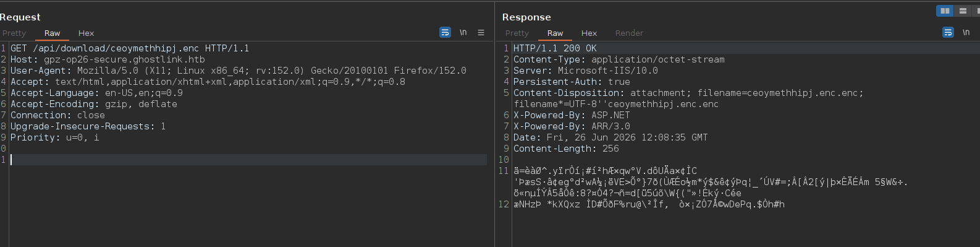Select the partially visible third layout icon

pyautogui.click(x=977, y=11)
